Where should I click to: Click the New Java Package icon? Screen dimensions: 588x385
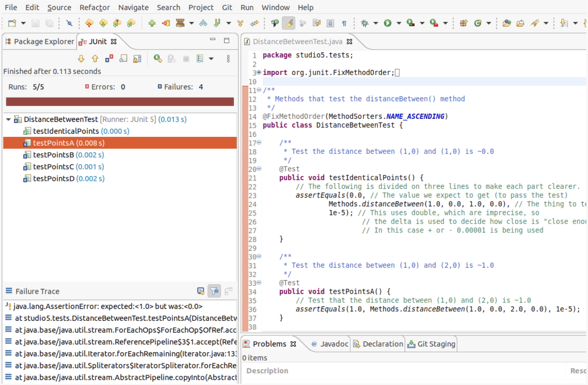463,23
